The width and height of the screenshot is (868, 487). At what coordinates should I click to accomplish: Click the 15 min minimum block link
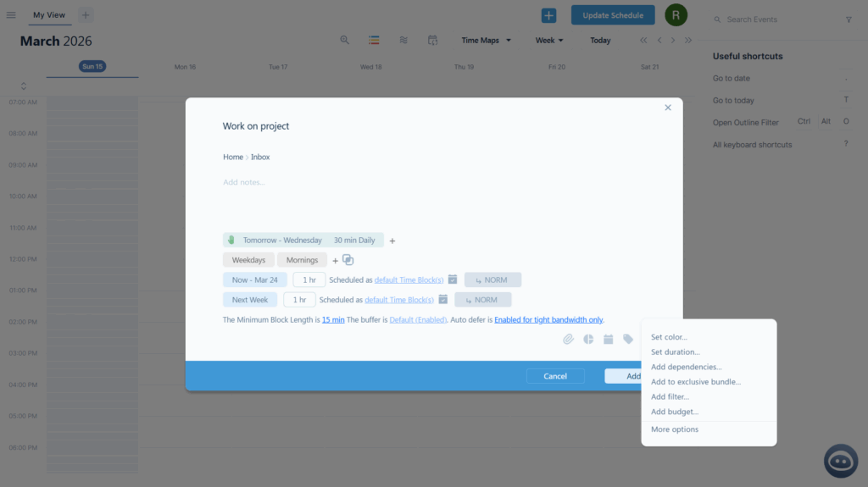(333, 320)
